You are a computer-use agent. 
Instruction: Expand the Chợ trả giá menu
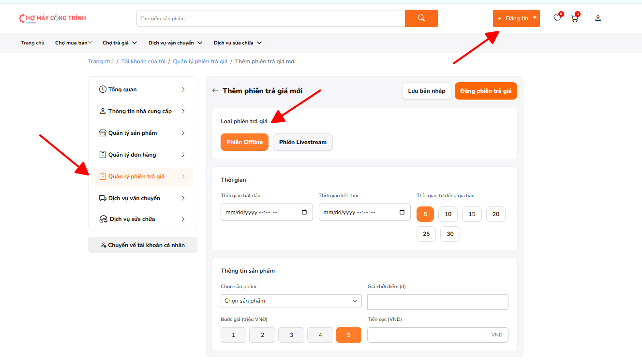click(x=119, y=43)
